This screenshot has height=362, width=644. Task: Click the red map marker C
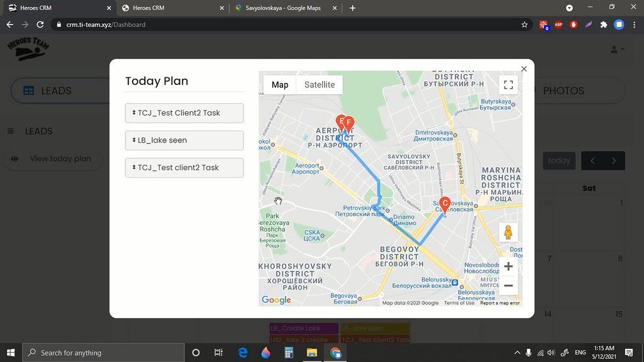(445, 204)
